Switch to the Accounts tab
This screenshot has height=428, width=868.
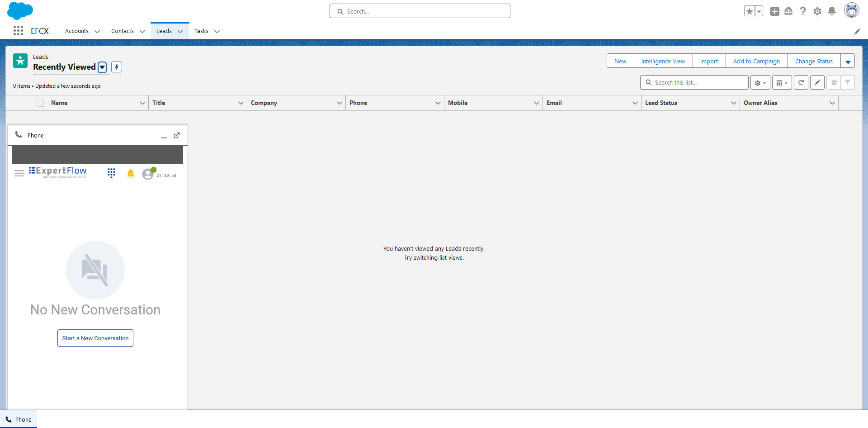click(77, 31)
